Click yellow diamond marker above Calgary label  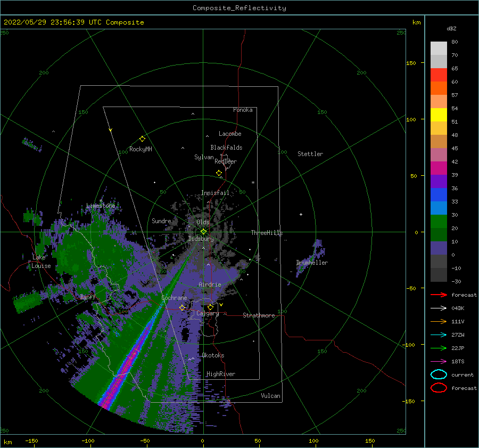[x=210, y=307]
